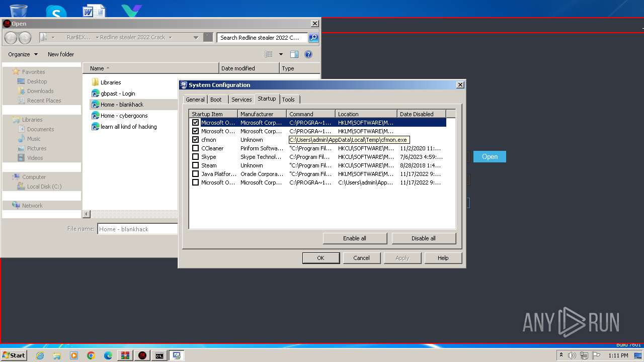Viewport: 644px width, 362px height.
Task: Go forward in the Open dialog
Action: [25, 38]
